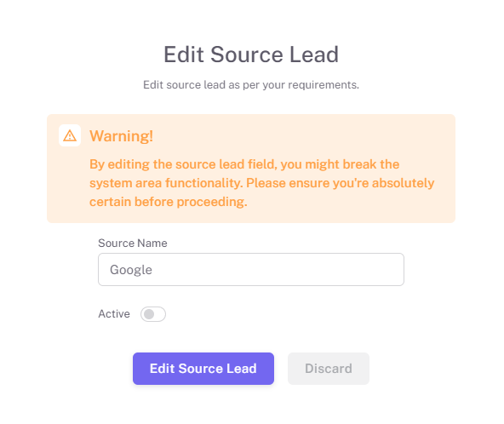Image resolution: width=504 pixels, height=424 pixels.
Task: Submit with the purple Edit Source Lead button
Action: (203, 369)
